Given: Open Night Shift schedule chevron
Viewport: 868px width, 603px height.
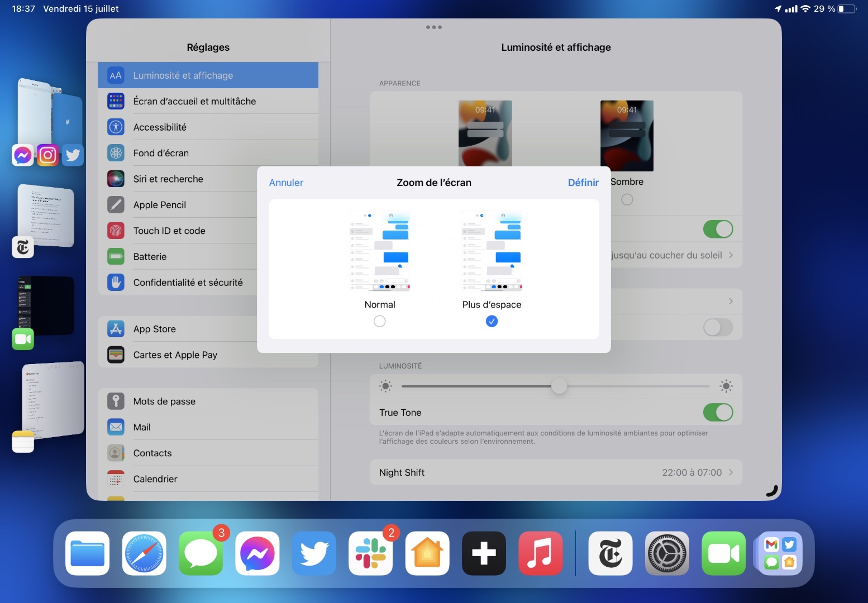Looking at the screenshot, I should 731,472.
